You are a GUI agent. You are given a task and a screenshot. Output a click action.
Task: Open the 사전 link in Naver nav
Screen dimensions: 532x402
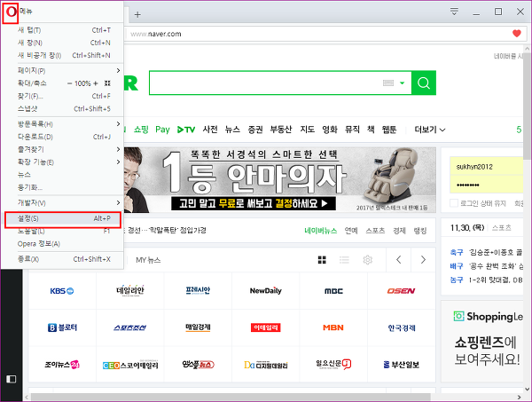[x=210, y=130]
